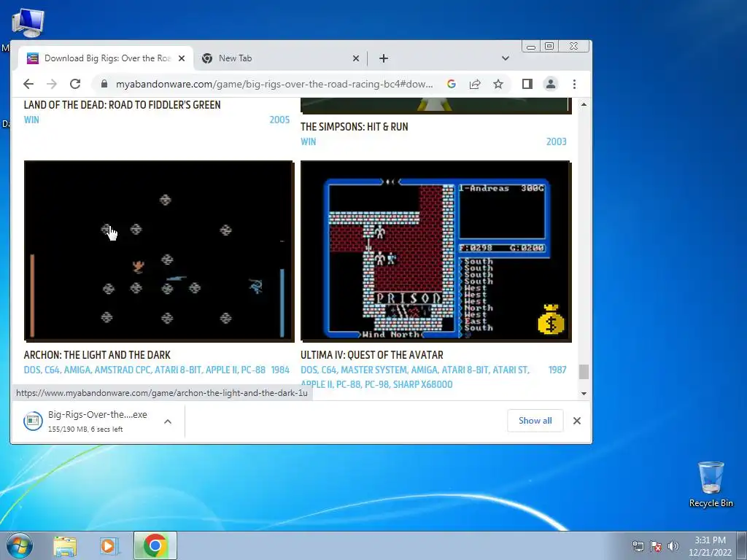The height and width of the screenshot is (560, 747).
Task: Open Archon: The Light and the Dark title
Action: point(97,355)
